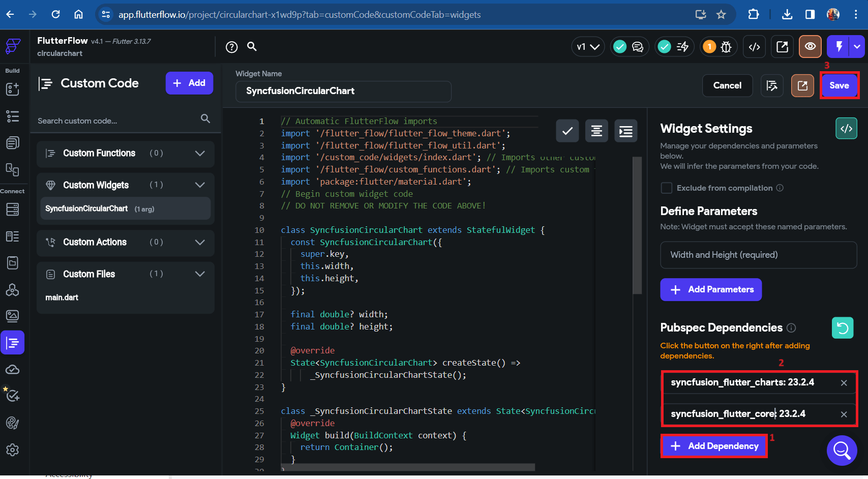This screenshot has width=868, height=479.
Task: Open the Firestore database sidebar icon
Action: 13,209
